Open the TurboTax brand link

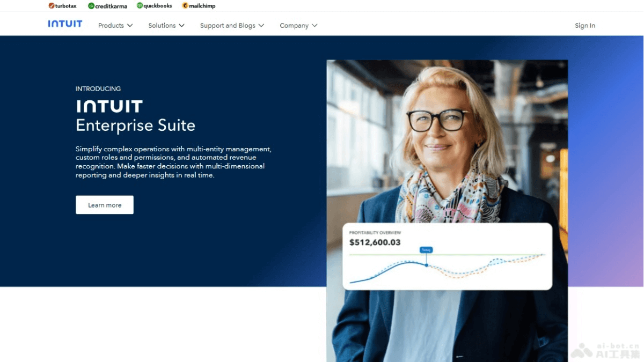coord(62,6)
